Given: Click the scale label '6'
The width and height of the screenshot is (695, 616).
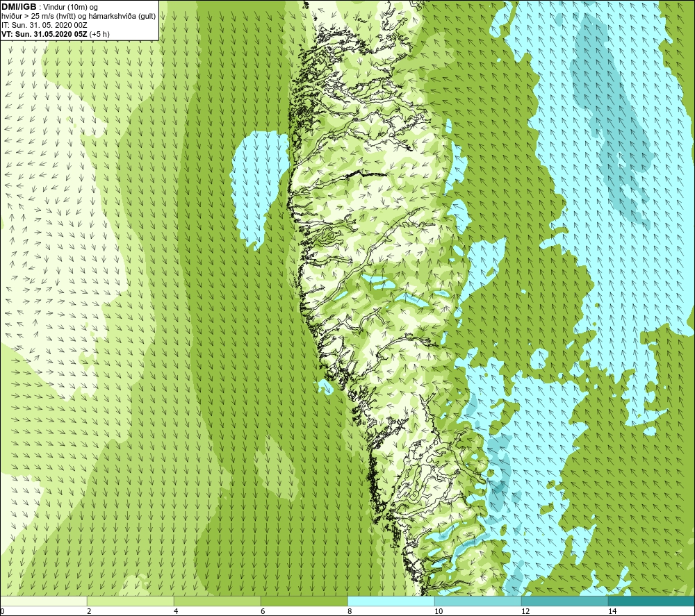Looking at the screenshot, I should [263, 611].
